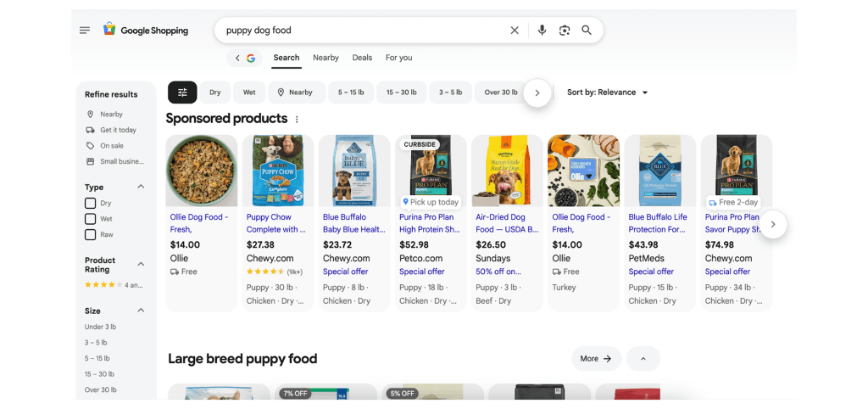Collapse the Size filter section

coord(141,311)
